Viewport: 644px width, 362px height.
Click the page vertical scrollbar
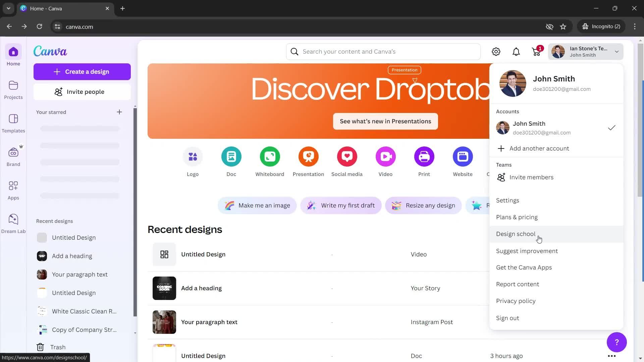[640, 120]
